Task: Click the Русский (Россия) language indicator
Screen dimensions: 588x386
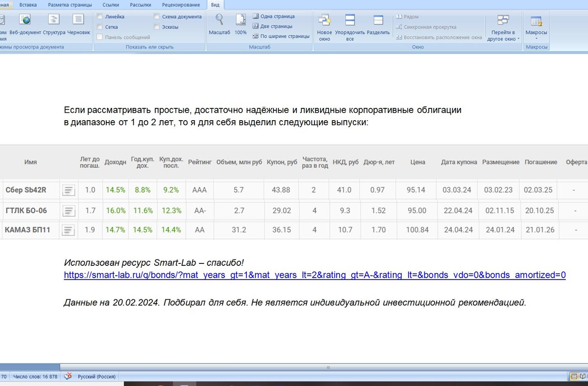Action: [97, 377]
